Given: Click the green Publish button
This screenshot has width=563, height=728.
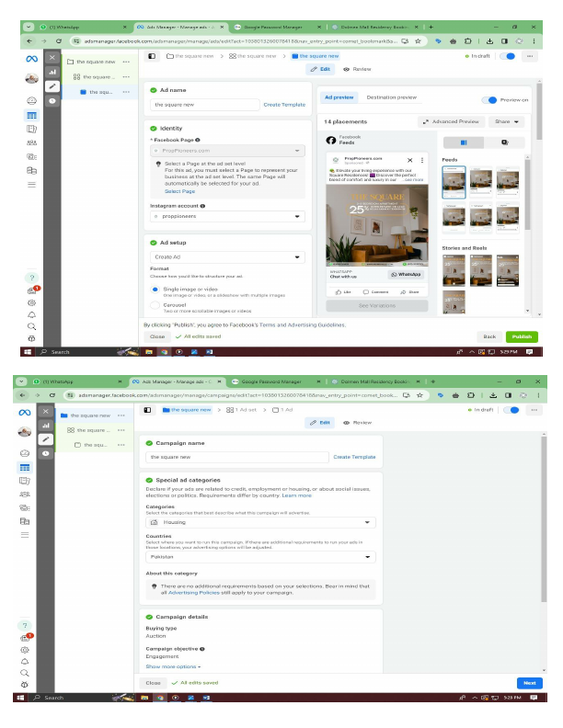Looking at the screenshot, I should (523, 336).
